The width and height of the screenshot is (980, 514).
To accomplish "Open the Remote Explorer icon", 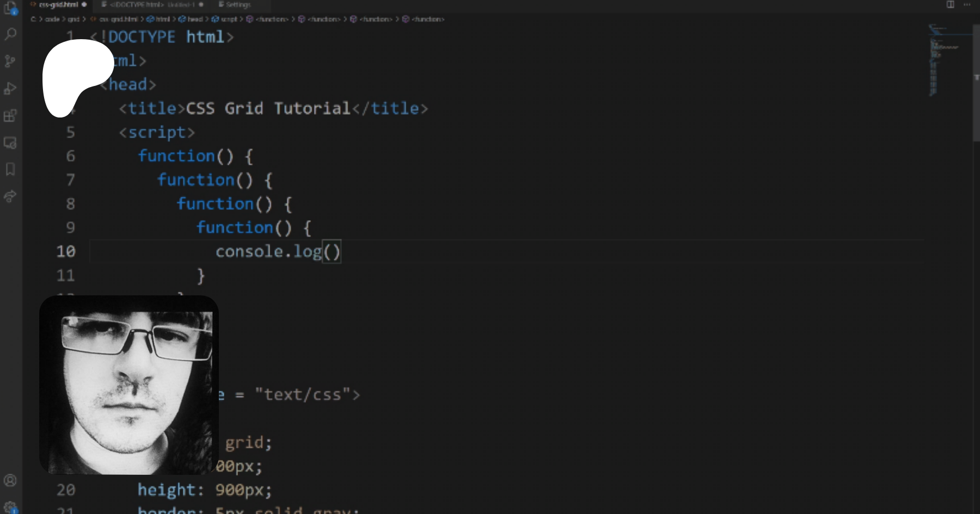I will (10, 143).
